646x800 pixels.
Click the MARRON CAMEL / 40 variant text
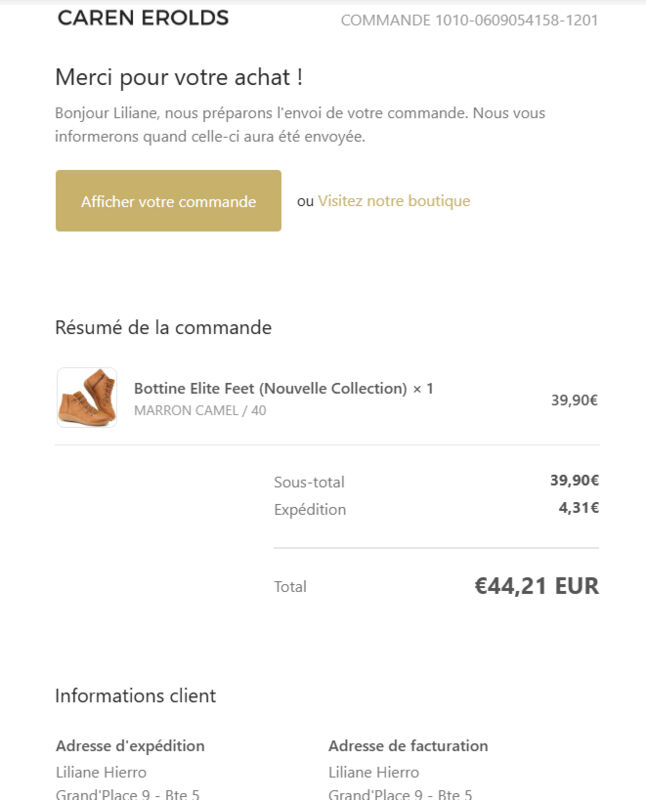point(200,410)
